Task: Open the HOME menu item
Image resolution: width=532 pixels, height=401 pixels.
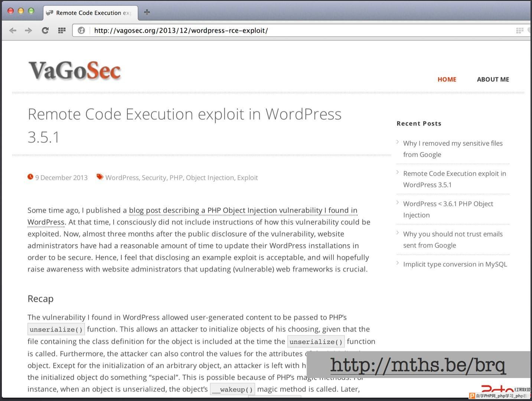Action: [x=447, y=79]
